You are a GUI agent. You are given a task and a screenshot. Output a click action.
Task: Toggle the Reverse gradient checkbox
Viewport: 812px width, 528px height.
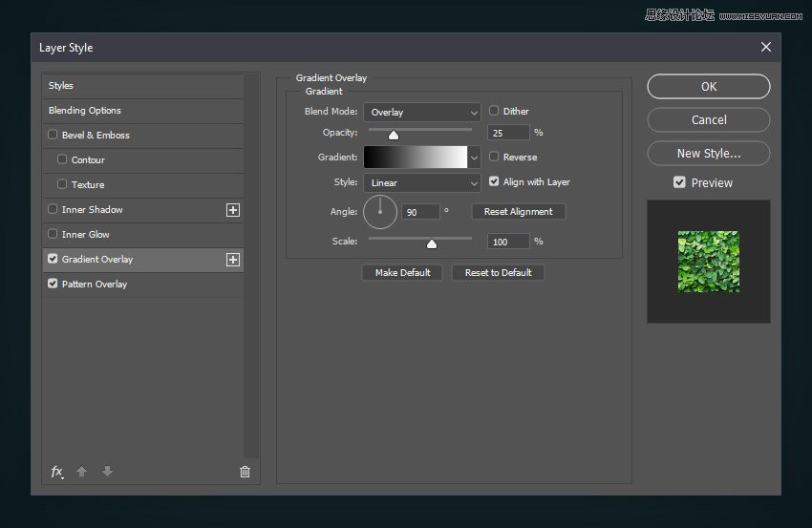[494, 157]
